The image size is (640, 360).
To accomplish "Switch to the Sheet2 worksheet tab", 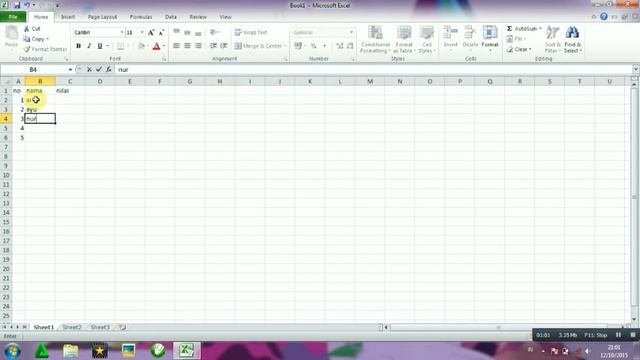I will [72, 327].
